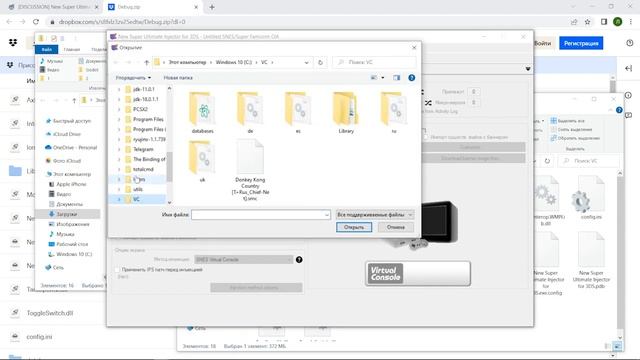This screenshot has height=360, width=640.
Task: Open the uk folder in file list
Action: coord(202,161)
